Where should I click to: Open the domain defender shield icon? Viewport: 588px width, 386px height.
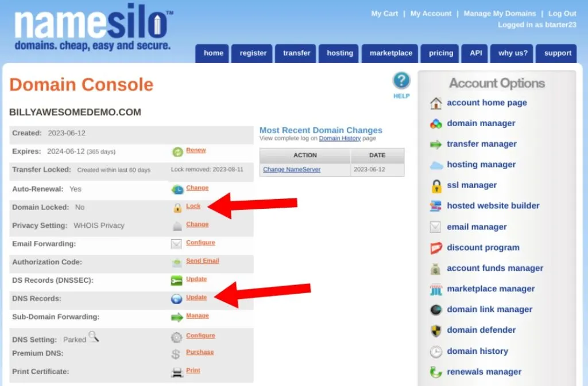(x=435, y=330)
